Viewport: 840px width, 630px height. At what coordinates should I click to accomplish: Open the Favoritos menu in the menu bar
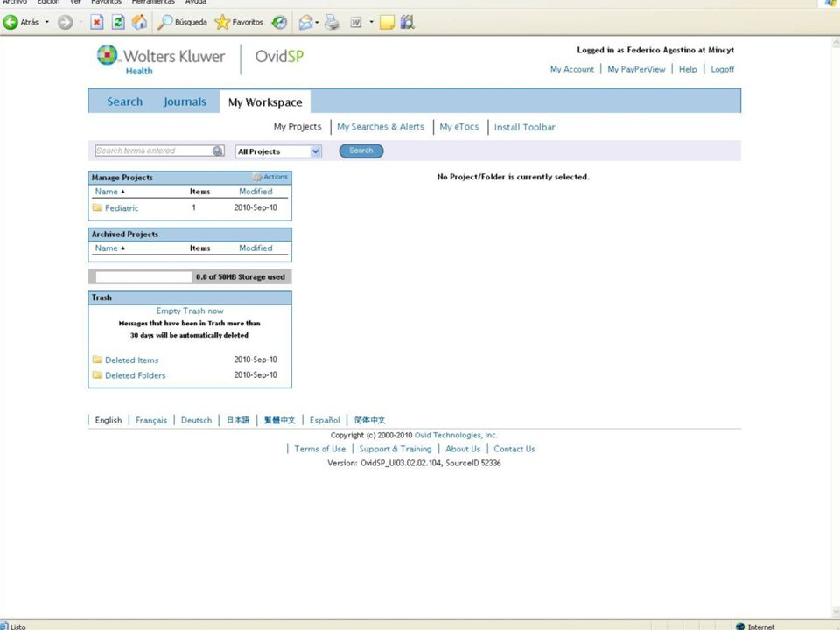point(106,2)
